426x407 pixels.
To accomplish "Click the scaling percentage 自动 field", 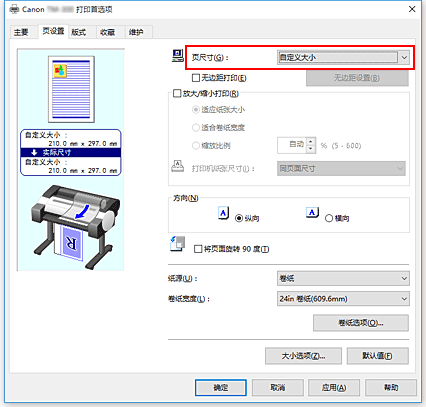I will [x=292, y=145].
